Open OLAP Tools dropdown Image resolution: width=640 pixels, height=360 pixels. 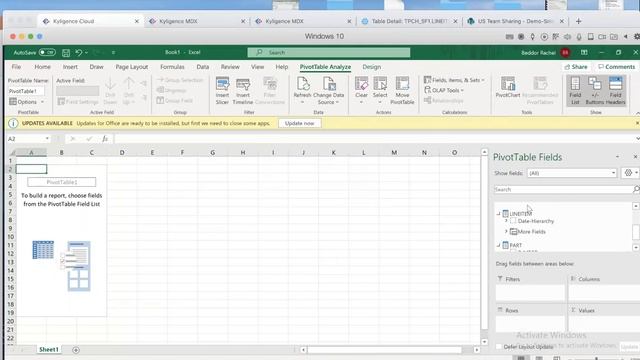(444, 90)
